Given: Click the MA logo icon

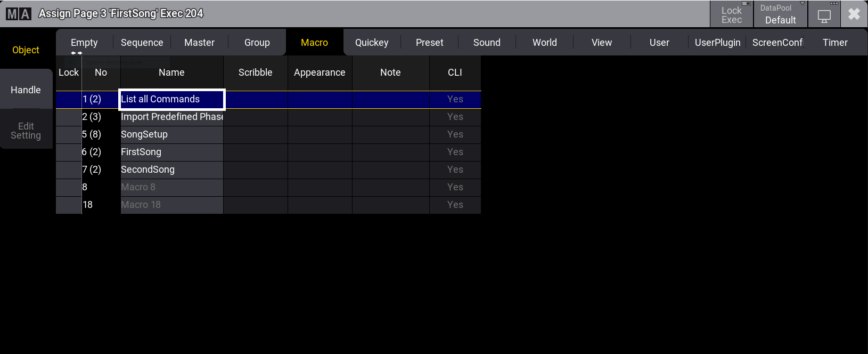Looking at the screenshot, I should point(19,14).
